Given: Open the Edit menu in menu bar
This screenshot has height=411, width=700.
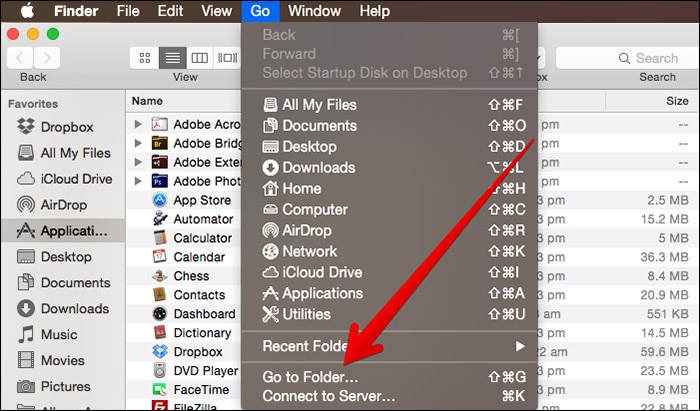Looking at the screenshot, I should tap(170, 11).
